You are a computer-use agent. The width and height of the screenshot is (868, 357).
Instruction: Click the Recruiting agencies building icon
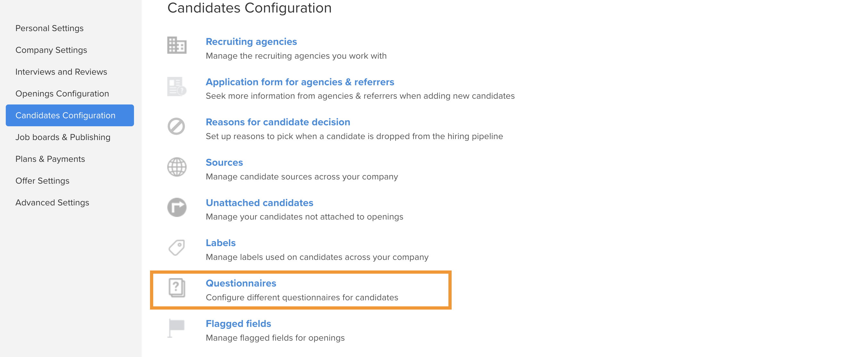tap(177, 46)
